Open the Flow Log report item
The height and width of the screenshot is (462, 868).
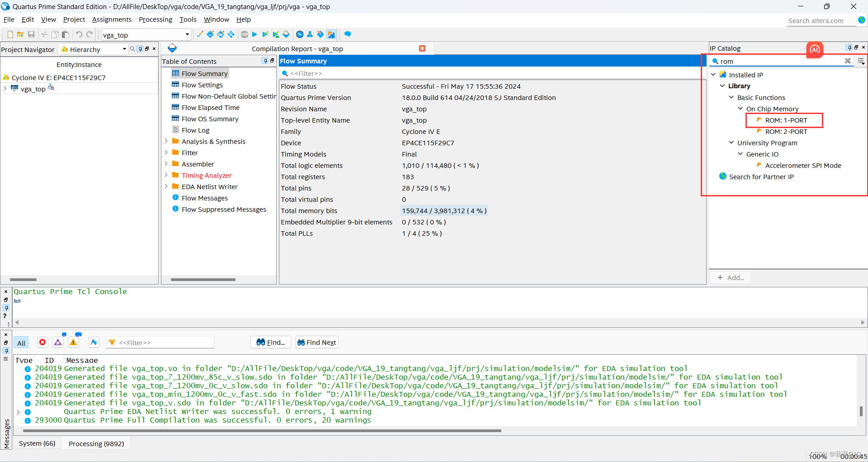pyautogui.click(x=195, y=130)
